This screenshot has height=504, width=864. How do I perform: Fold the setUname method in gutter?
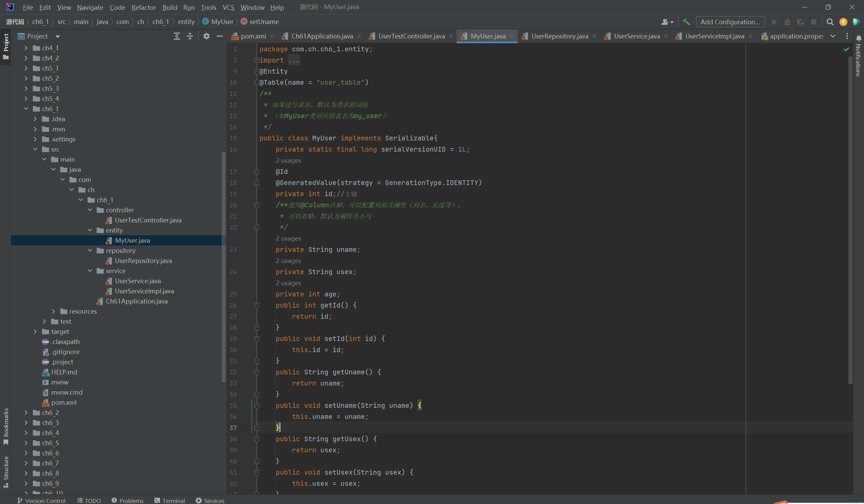click(x=257, y=406)
